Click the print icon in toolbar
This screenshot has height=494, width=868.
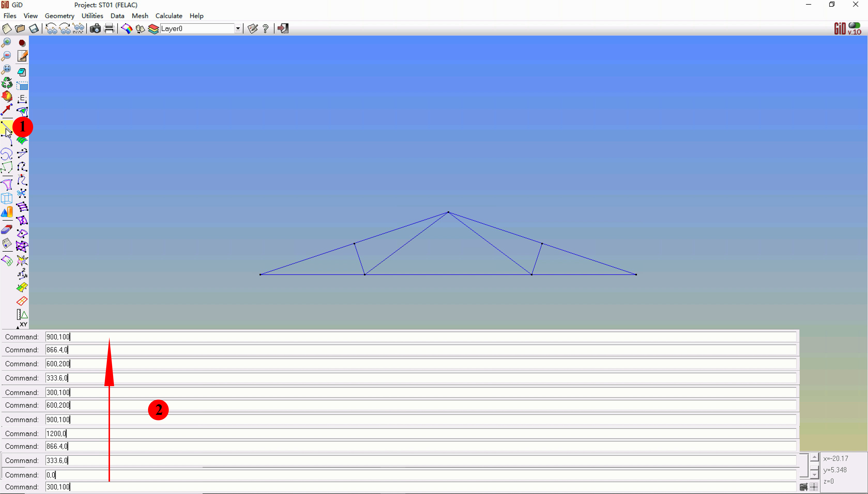point(109,28)
